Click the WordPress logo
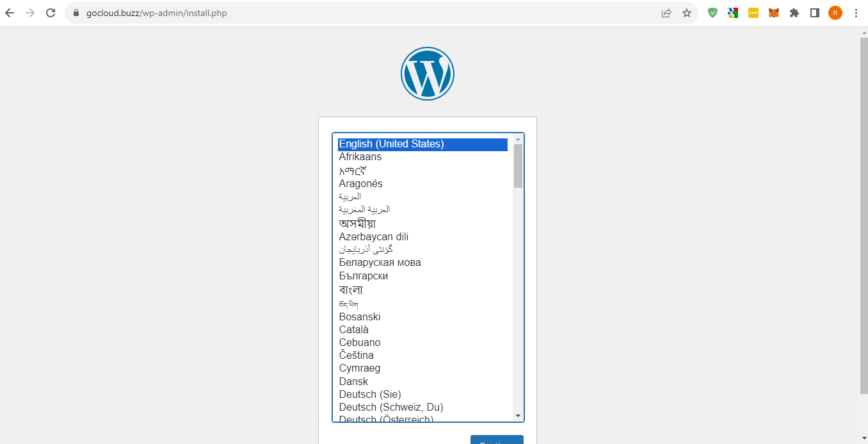This screenshot has width=868, height=444. point(428,74)
